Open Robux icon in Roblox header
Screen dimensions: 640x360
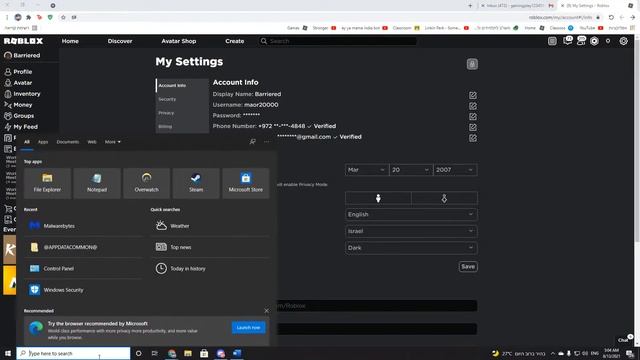click(x=594, y=41)
